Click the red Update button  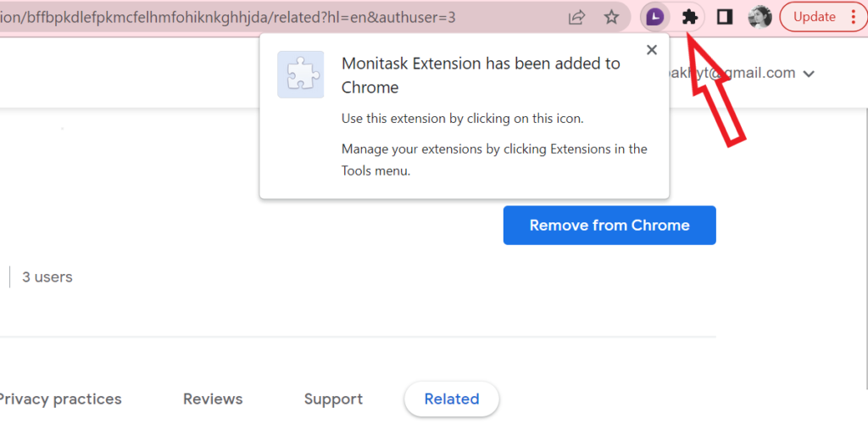pyautogui.click(x=815, y=17)
